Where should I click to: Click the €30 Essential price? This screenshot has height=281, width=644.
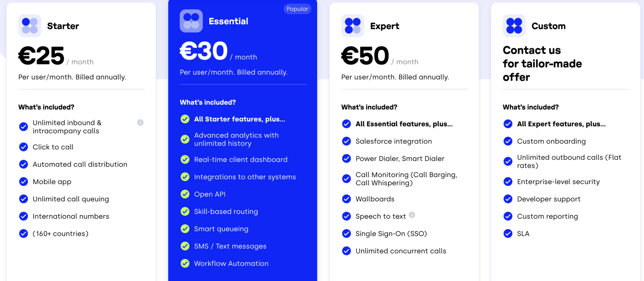[204, 51]
